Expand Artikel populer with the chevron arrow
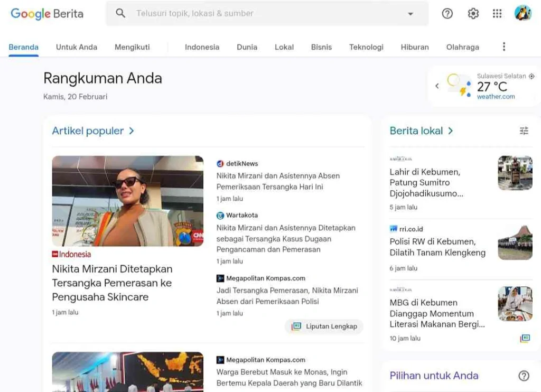Image resolution: width=541 pixels, height=392 pixels. coord(132,131)
